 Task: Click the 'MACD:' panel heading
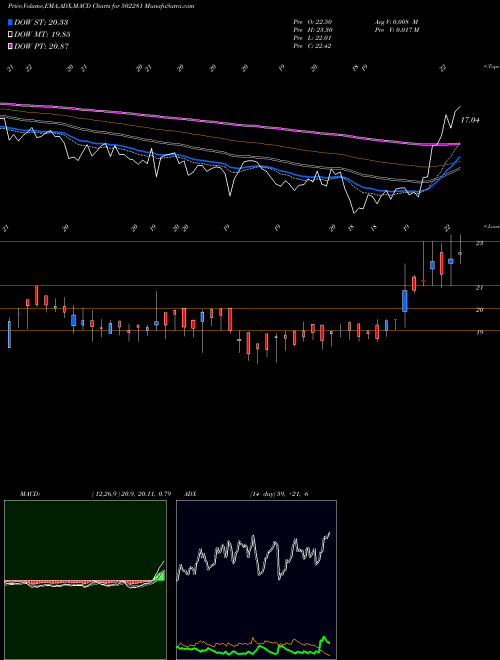(x=30, y=494)
